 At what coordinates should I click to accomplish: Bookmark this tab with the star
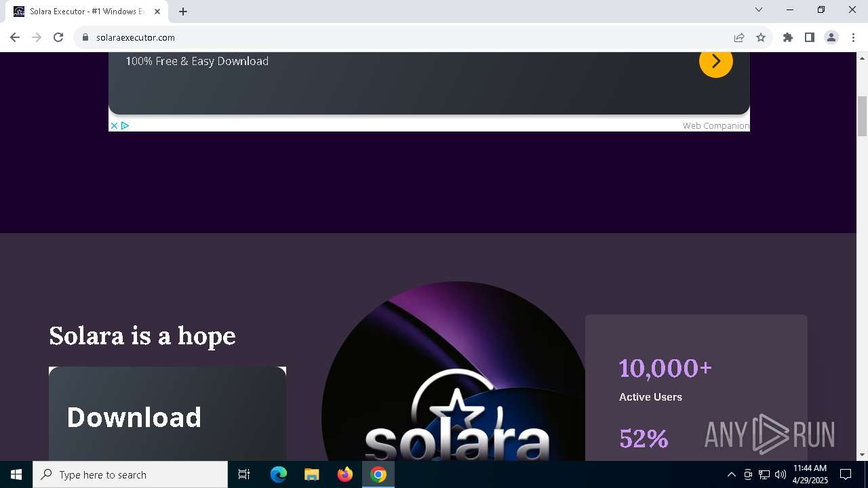pyautogui.click(x=761, y=37)
